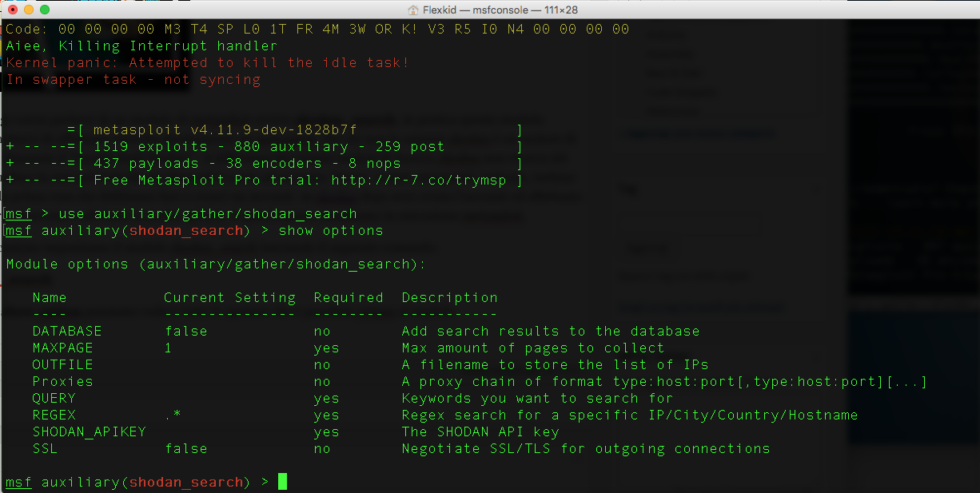
Task: Click the 'metasploit v4.11.9-dev-1828b7f' version text
Action: (225, 129)
